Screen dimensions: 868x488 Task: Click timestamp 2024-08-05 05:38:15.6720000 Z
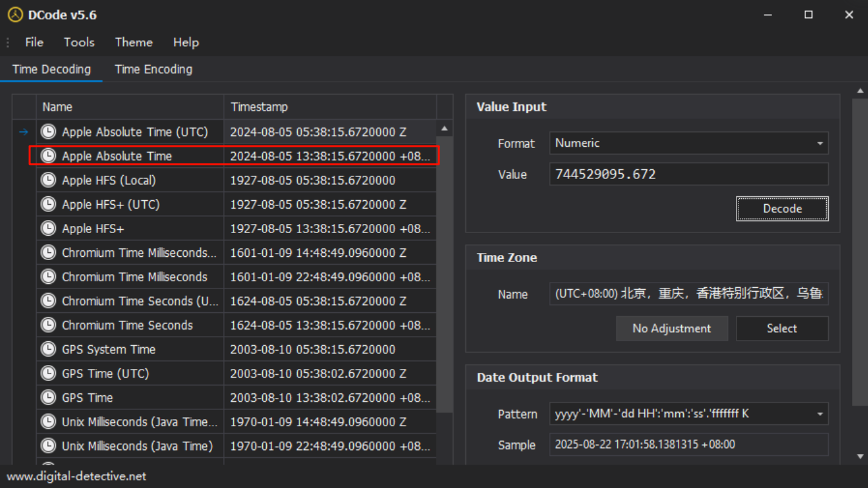318,132
